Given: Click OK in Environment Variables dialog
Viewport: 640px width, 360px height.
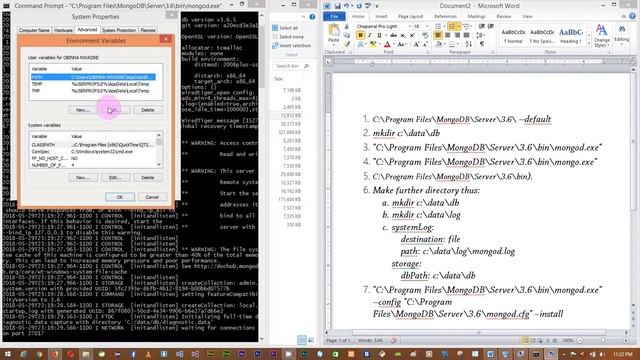Looking at the screenshot, I should [120, 197].
